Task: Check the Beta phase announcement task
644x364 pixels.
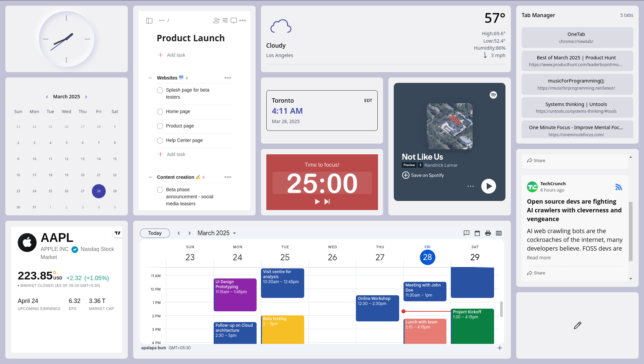Action: [160, 190]
